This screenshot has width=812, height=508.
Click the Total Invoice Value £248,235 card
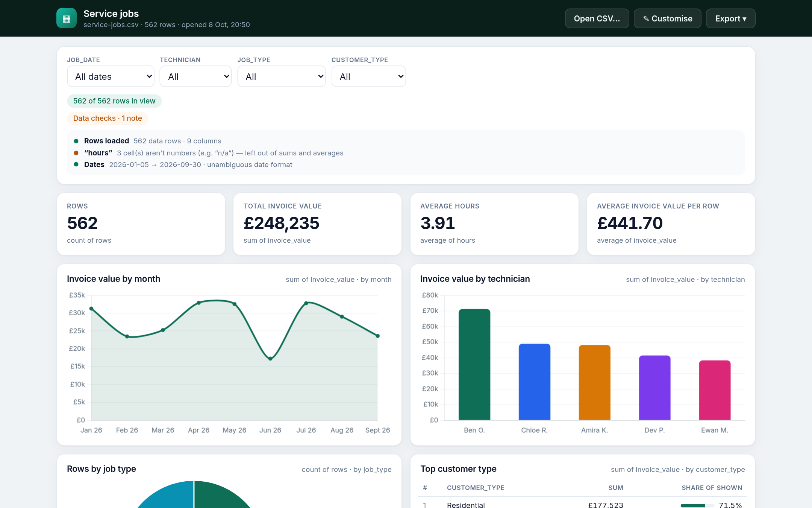point(317,224)
